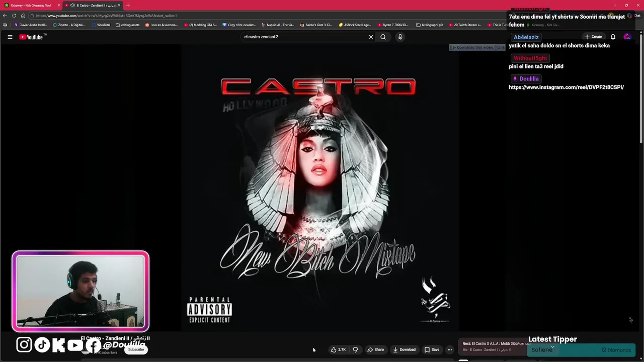Select the El Castro - Zandieni II tab

tap(94, 5)
